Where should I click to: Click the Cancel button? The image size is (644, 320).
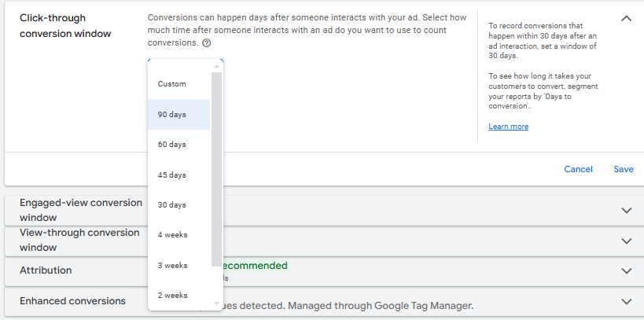point(578,169)
